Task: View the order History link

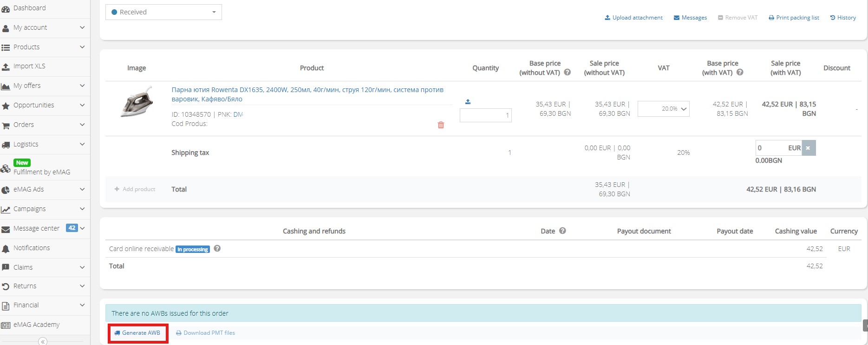Action: coord(843,18)
